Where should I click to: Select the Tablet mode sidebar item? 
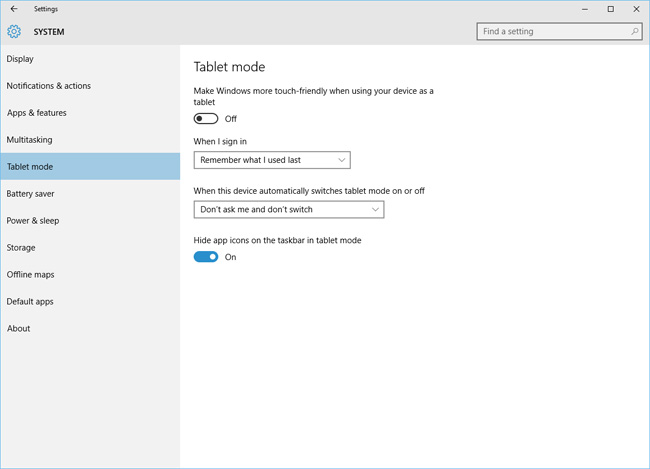coord(90,166)
